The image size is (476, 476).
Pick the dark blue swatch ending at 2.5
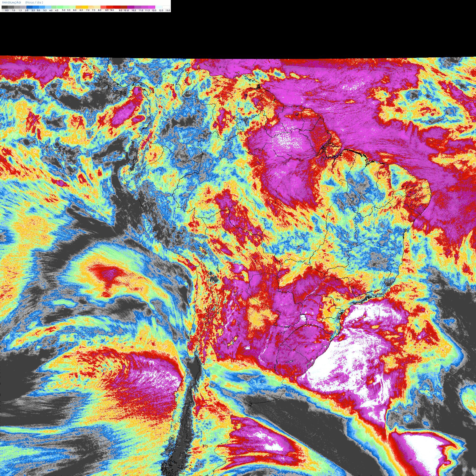pyautogui.click(x=29, y=7)
